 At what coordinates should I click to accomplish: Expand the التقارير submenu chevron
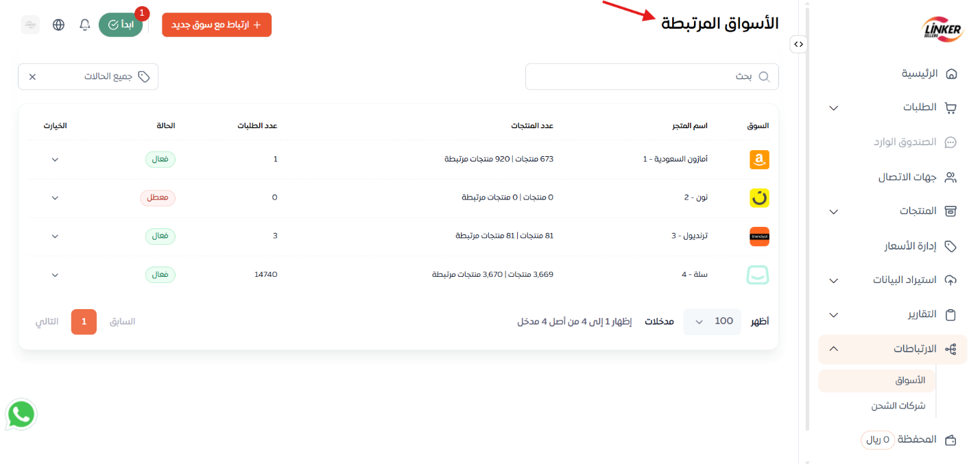click(x=833, y=315)
